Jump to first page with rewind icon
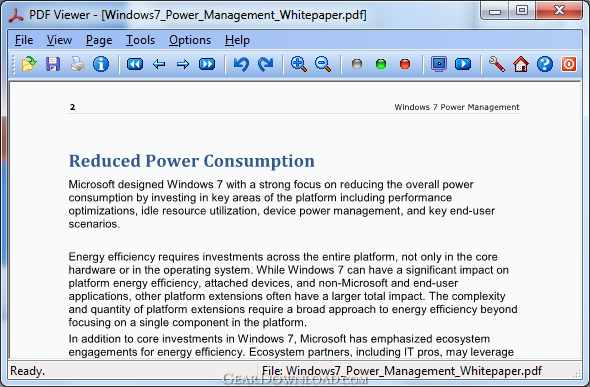590x387 pixels. point(135,64)
